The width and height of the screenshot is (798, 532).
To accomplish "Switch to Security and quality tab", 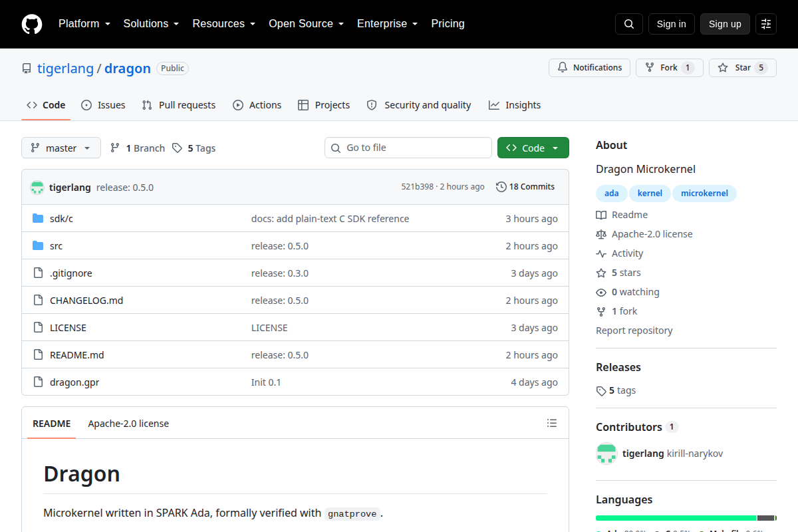I will click(x=419, y=105).
